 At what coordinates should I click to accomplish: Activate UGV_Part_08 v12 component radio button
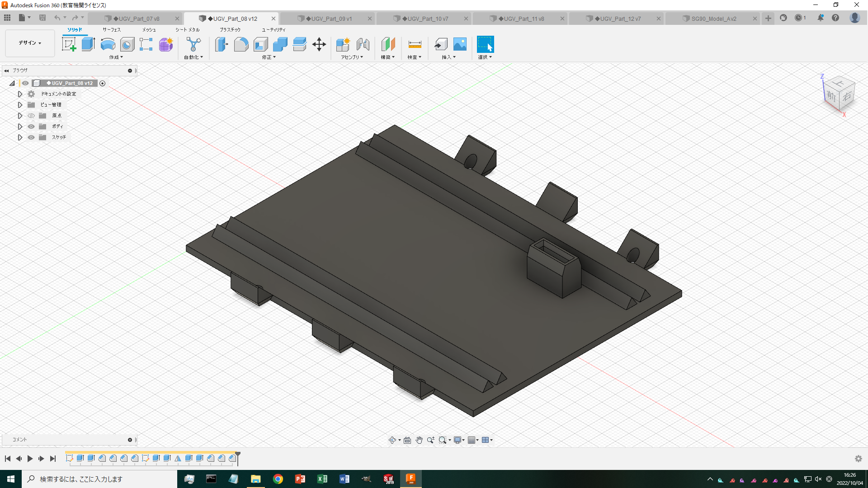pos(102,83)
